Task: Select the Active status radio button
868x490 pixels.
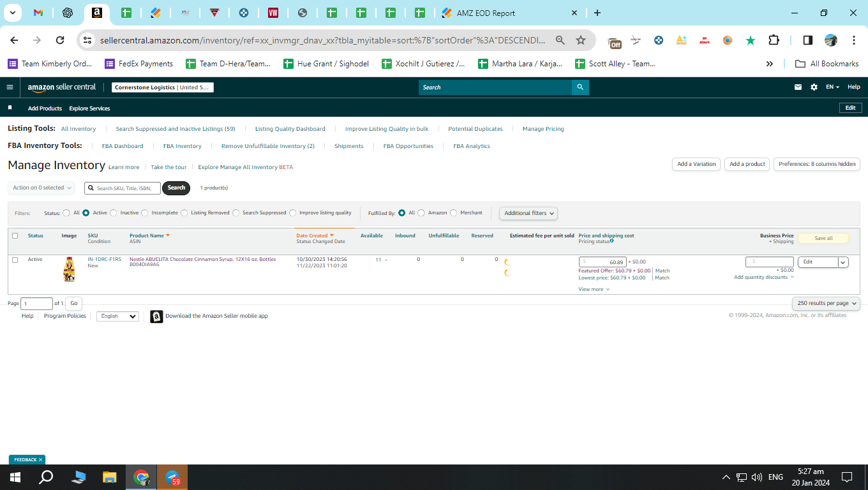Action: click(86, 213)
